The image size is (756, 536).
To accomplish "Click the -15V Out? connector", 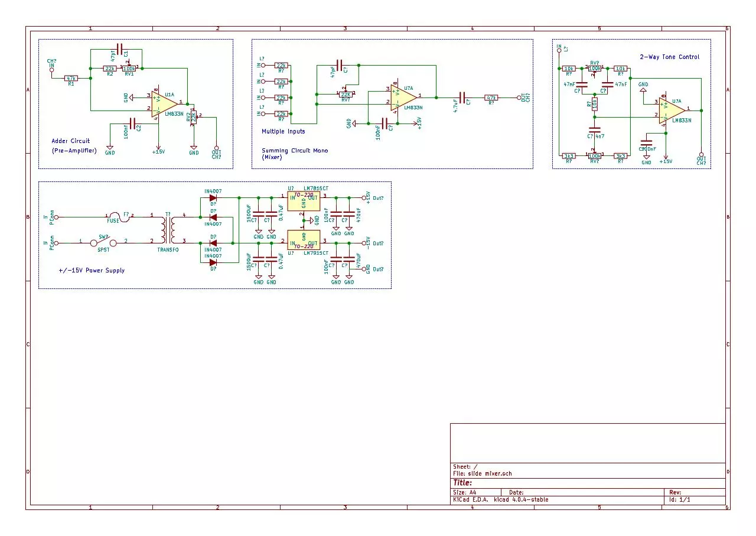I will click(x=363, y=243).
